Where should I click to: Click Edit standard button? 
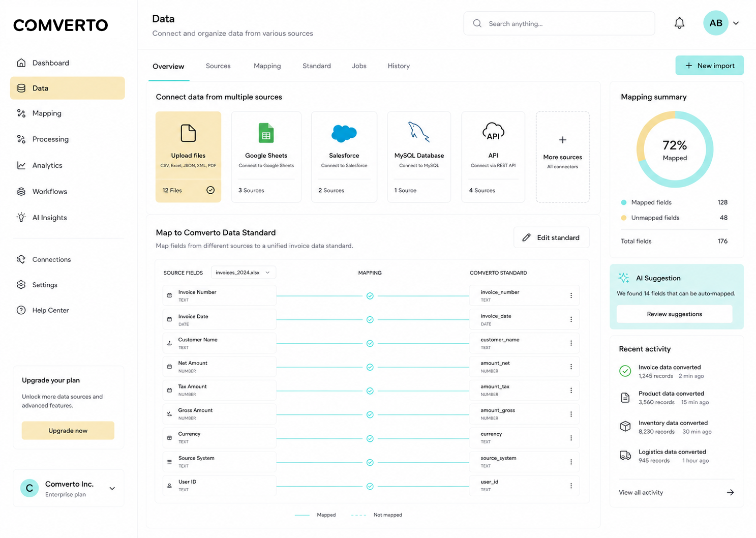[552, 237]
